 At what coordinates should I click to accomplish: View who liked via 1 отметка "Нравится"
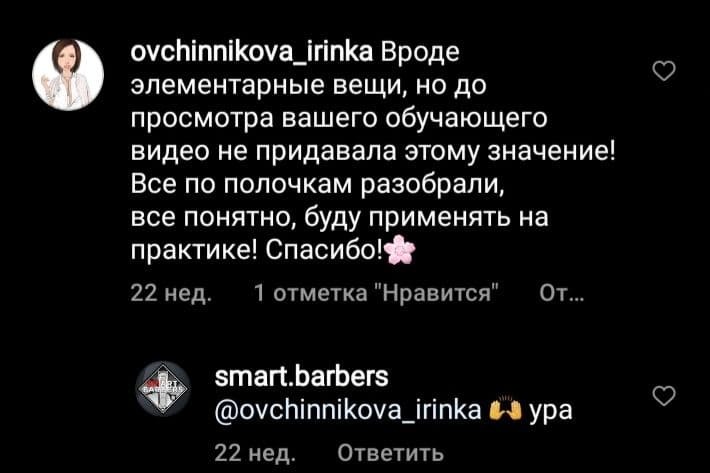[x=376, y=293]
